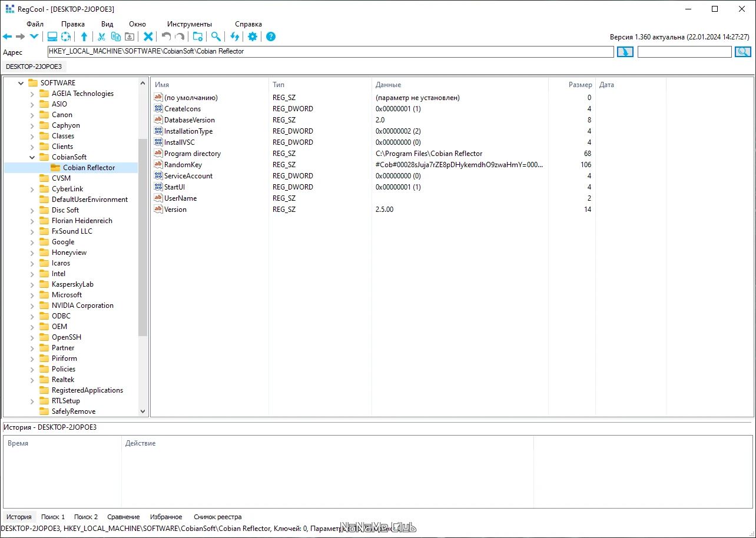
Task: Click the copy icon in toolbar
Action: pyautogui.click(x=116, y=36)
